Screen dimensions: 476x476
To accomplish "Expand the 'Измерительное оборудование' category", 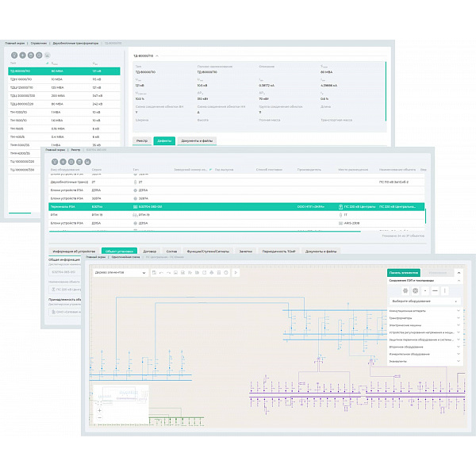I will (424, 354).
